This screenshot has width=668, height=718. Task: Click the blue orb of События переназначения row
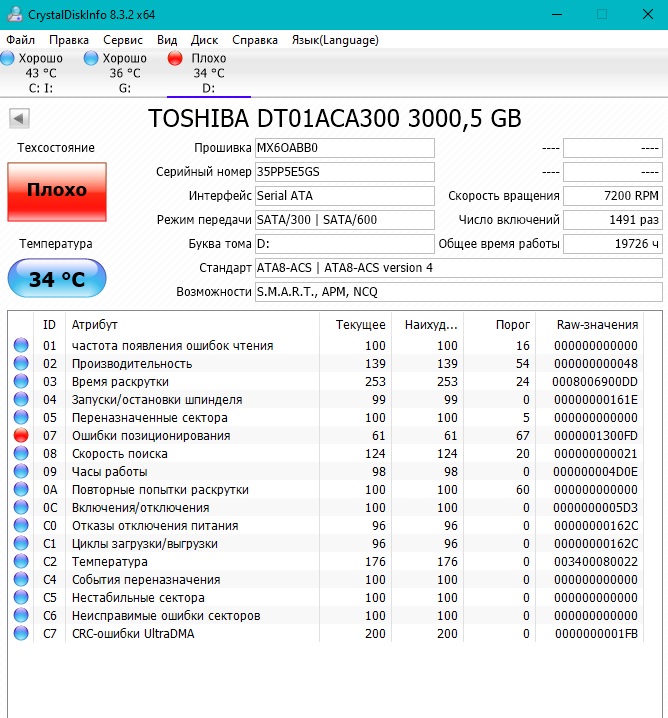tap(21, 579)
